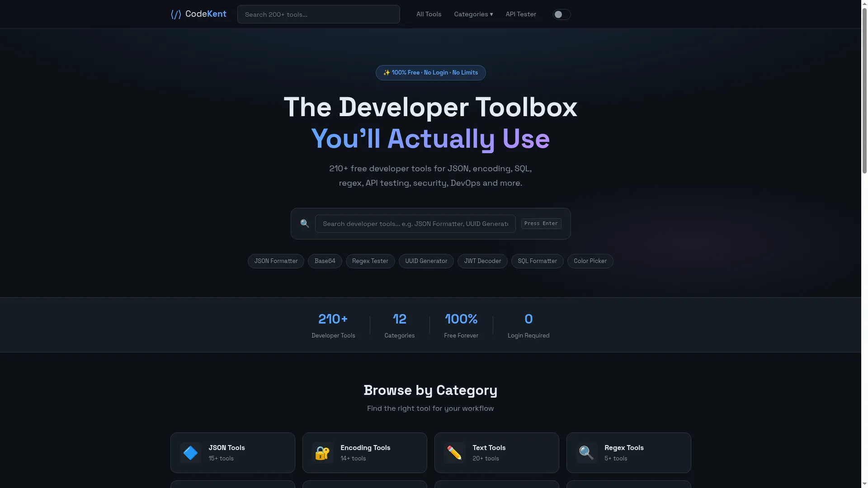This screenshot has height=488, width=868.
Task: Click the 15+ tools count text
Action: pos(221,459)
